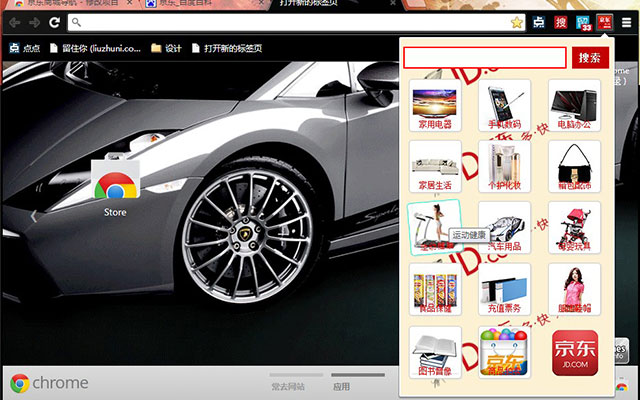Open the 运动健康 treadmill category
The image size is (640, 400).
tap(433, 227)
